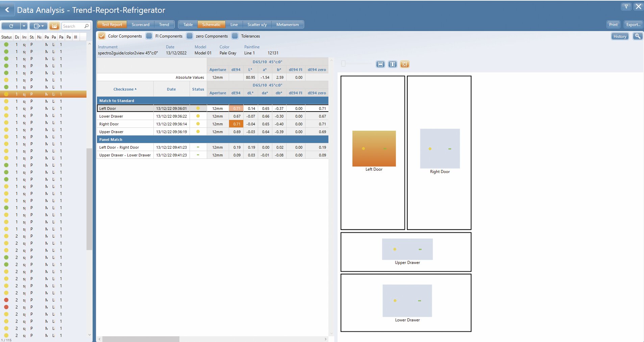Switch to the Metamerism tab
This screenshot has width=644, height=342.
tap(288, 24)
